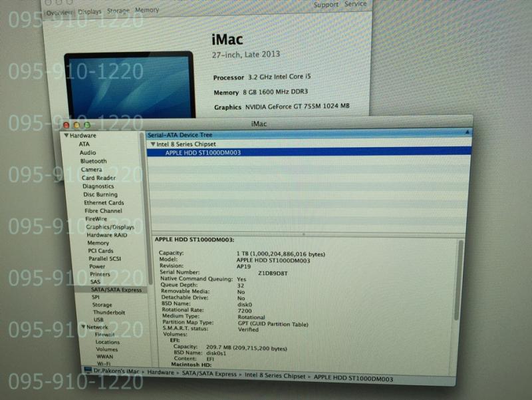Open the Displays tab in About This Mac

(x=90, y=11)
